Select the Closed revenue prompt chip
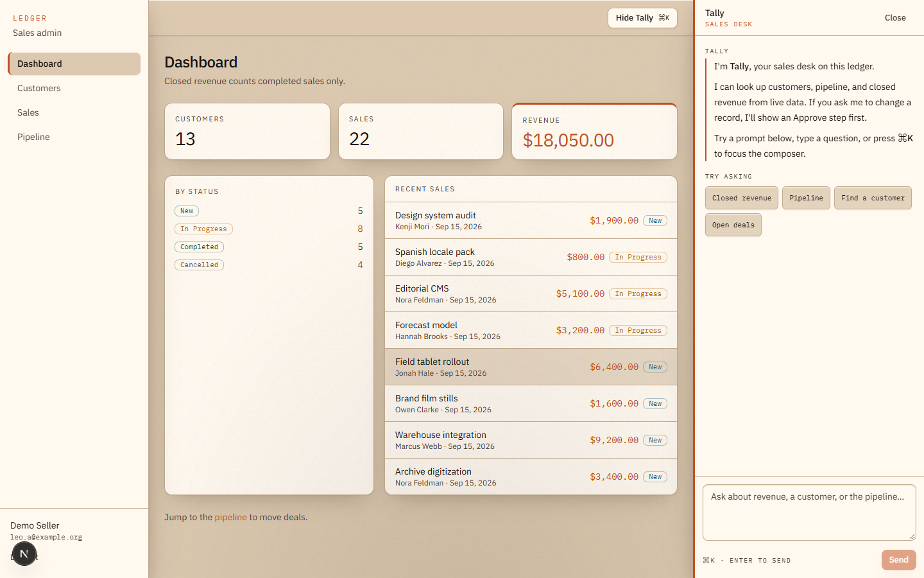Screen dimensions: 924x578 click(x=742, y=198)
